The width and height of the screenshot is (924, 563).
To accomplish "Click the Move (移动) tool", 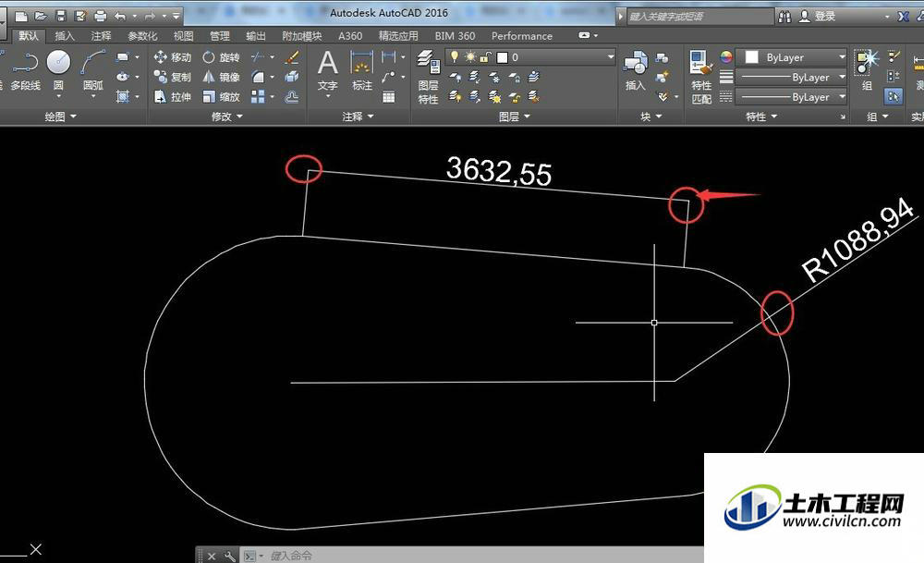I will [173, 57].
